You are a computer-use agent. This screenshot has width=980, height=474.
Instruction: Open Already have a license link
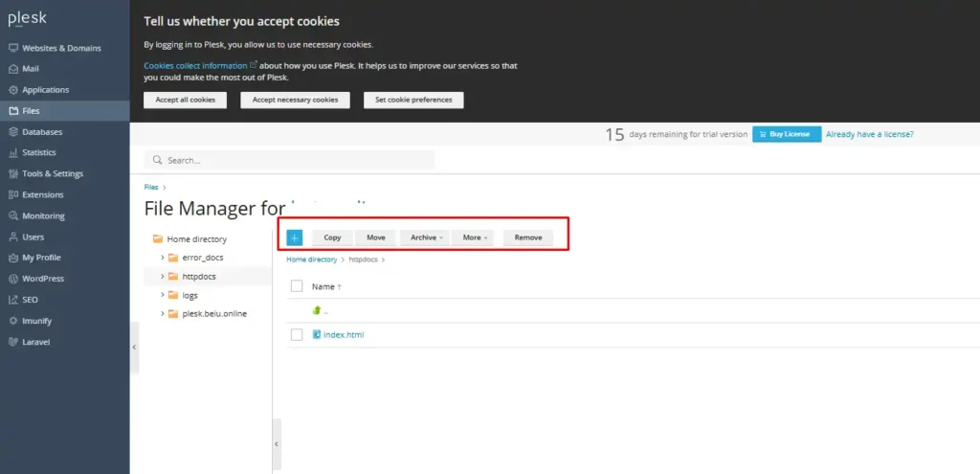click(869, 134)
